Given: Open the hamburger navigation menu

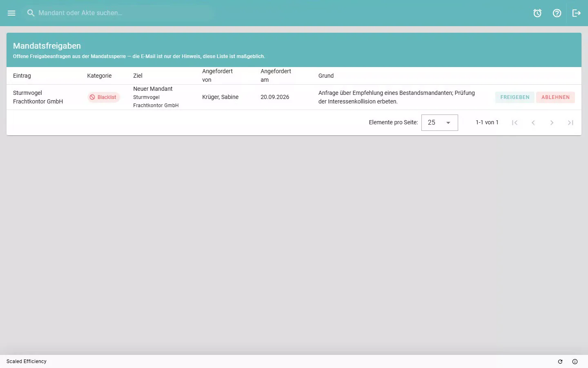Looking at the screenshot, I should 11,13.
